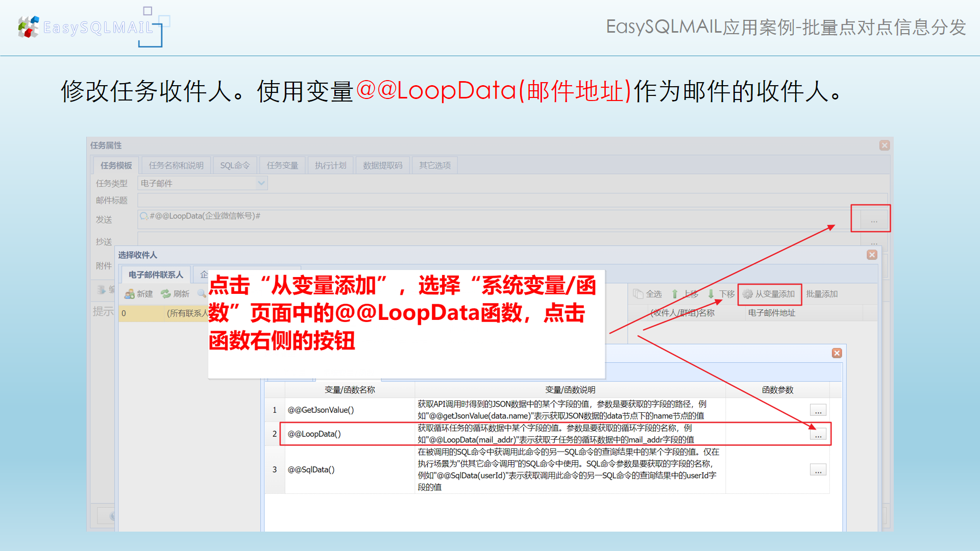Close the variable selection popup
Image resolution: width=980 pixels, height=551 pixels.
pos(837,353)
